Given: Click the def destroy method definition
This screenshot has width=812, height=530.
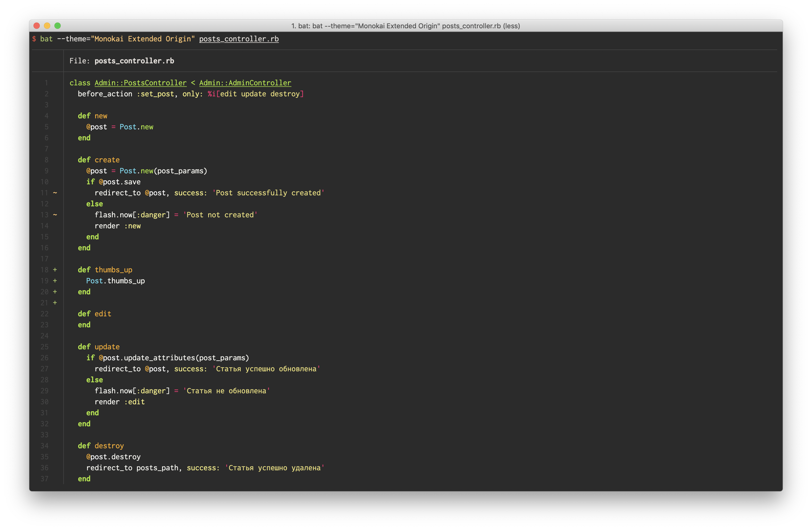Looking at the screenshot, I should [101, 446].
